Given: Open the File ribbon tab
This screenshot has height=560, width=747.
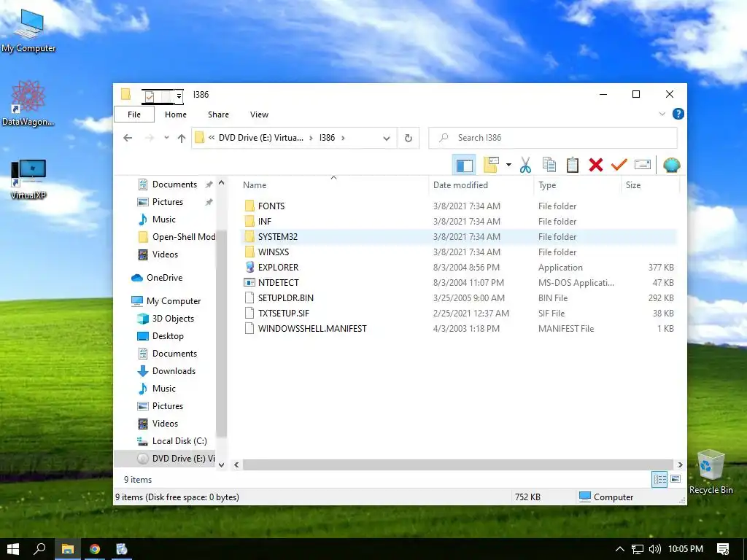Looking at the screenshot, I should tap(134, 114).
